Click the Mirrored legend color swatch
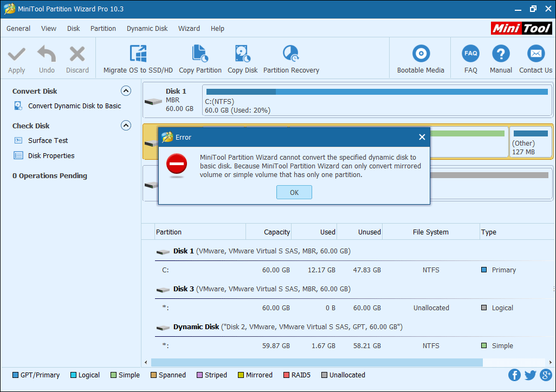 [x=240, y=375]
